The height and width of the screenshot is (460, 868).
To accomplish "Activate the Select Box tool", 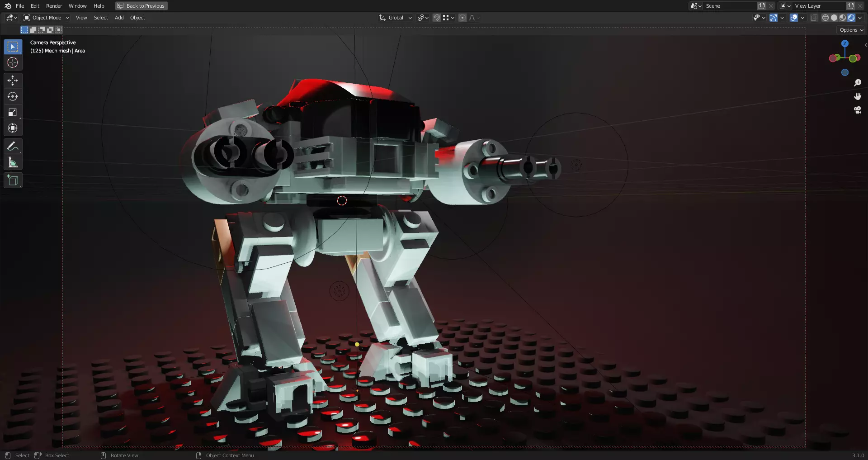I will point(13,47).
